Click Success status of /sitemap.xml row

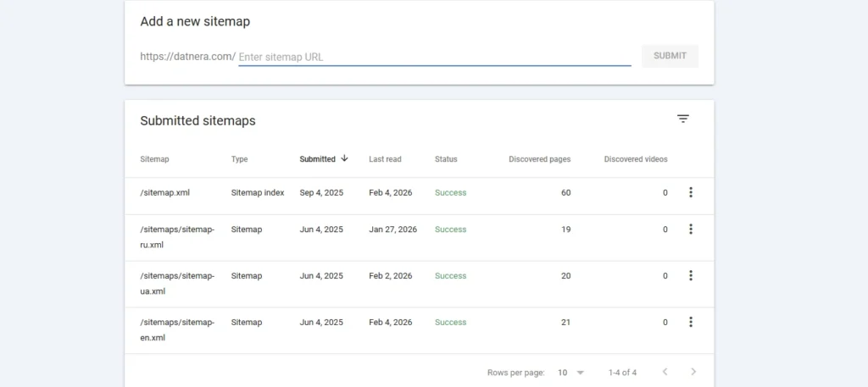point(450,193)
